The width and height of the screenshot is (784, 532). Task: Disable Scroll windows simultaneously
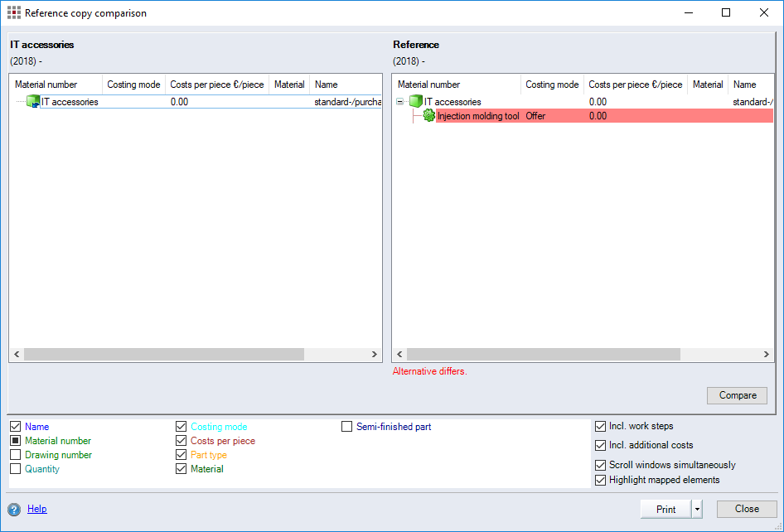pyautogui.click(x=601, y=465)
